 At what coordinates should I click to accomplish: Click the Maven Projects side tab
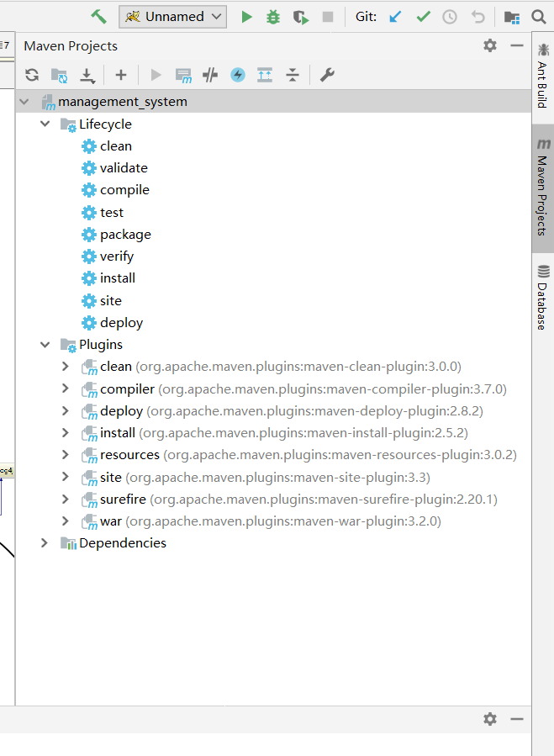(543, 188)
